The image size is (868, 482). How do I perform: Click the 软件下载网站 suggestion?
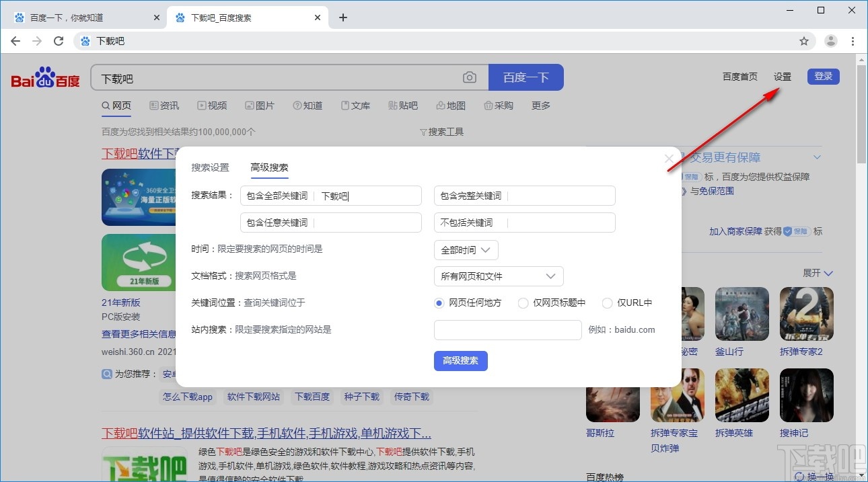click(254, 397)
